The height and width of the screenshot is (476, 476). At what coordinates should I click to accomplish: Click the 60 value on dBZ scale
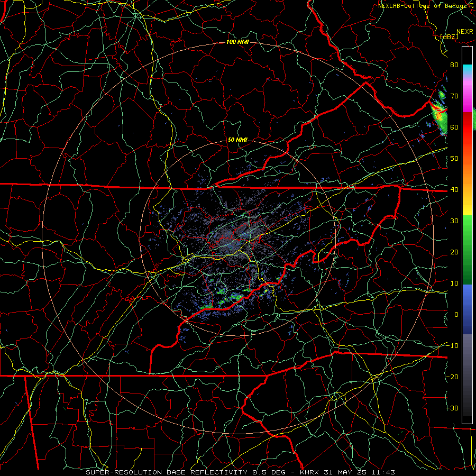(x=454, y=127)
